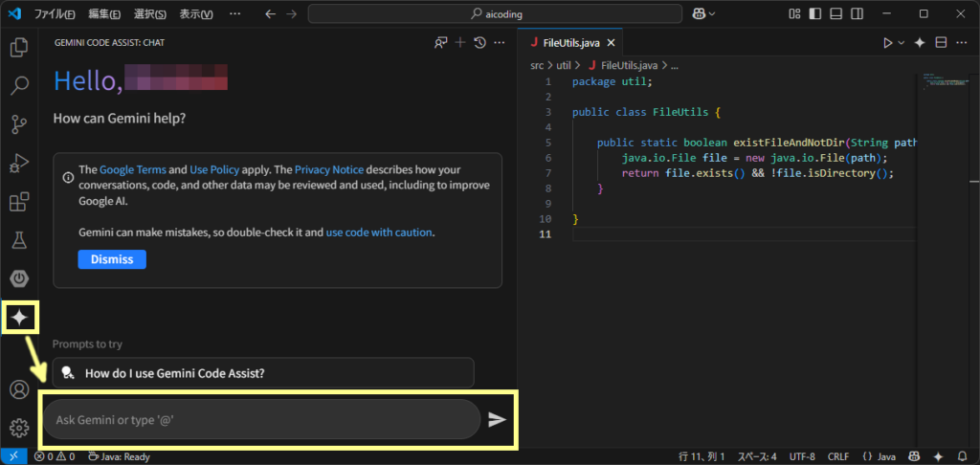Open the Privacy Notice link

[x=329, y=169]
